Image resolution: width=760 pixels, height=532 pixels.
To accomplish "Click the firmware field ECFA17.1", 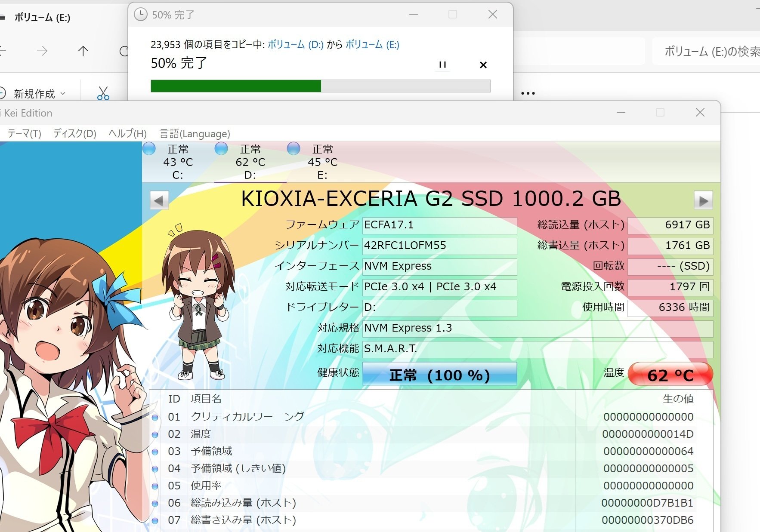I will coord(439,225).
